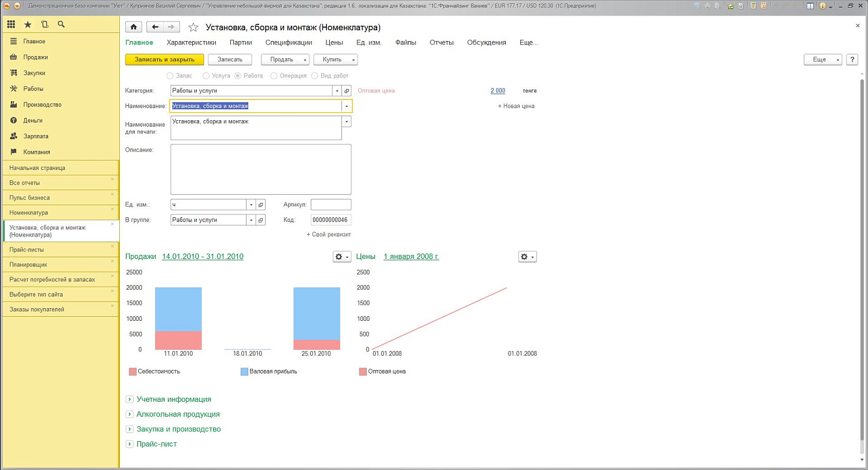
Task: Add this item to favorites with star
Action: (x=193, y=28)
